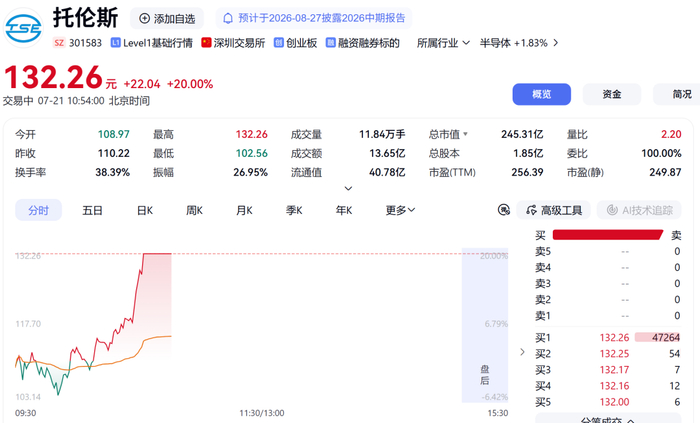Open 半导体 +1.83% industry link
Viewport: 700px width, 423px height.
point(513,43)
